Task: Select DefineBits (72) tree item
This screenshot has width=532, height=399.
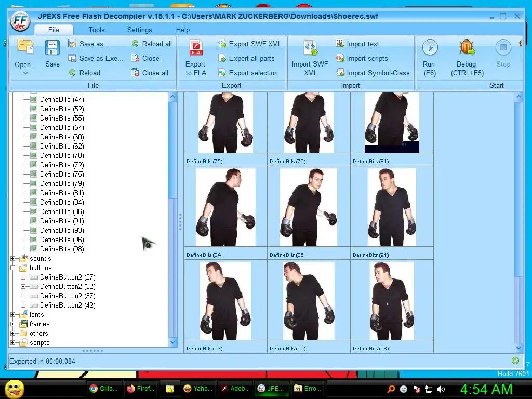Action: click(62, 165)
